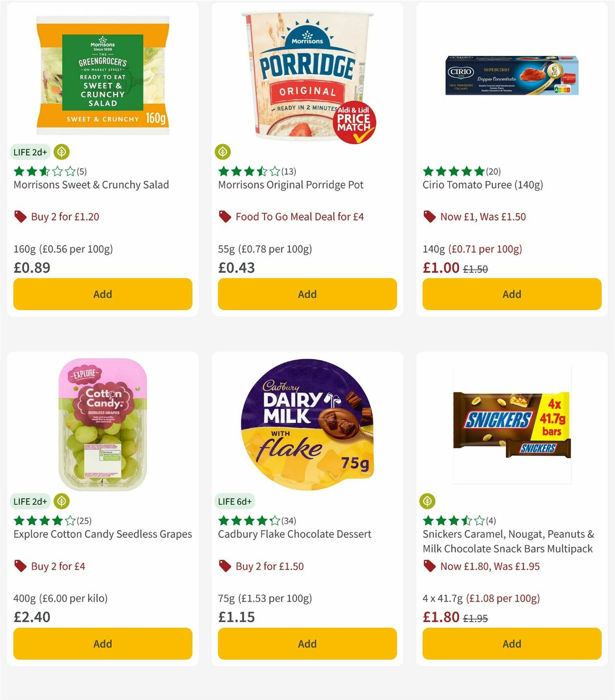Select the red offer tag icon on Cirio Tomato Puree

pyautogui.click(x=429, y=216)
